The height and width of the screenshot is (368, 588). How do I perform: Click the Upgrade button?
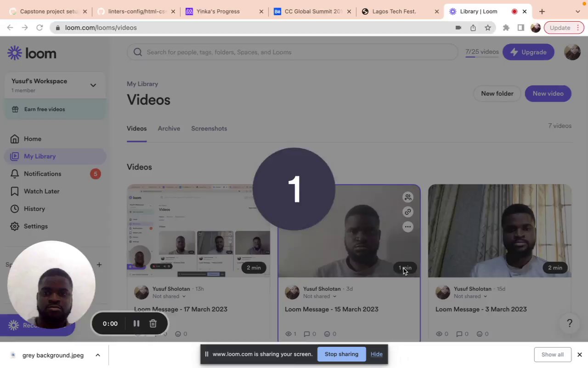[x=528, y=52]
